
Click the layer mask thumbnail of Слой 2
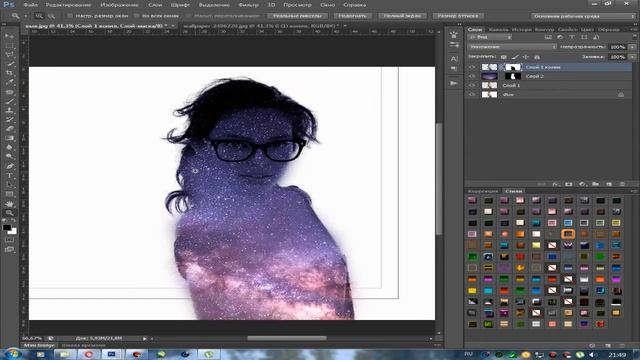click(x=513, y=76)
